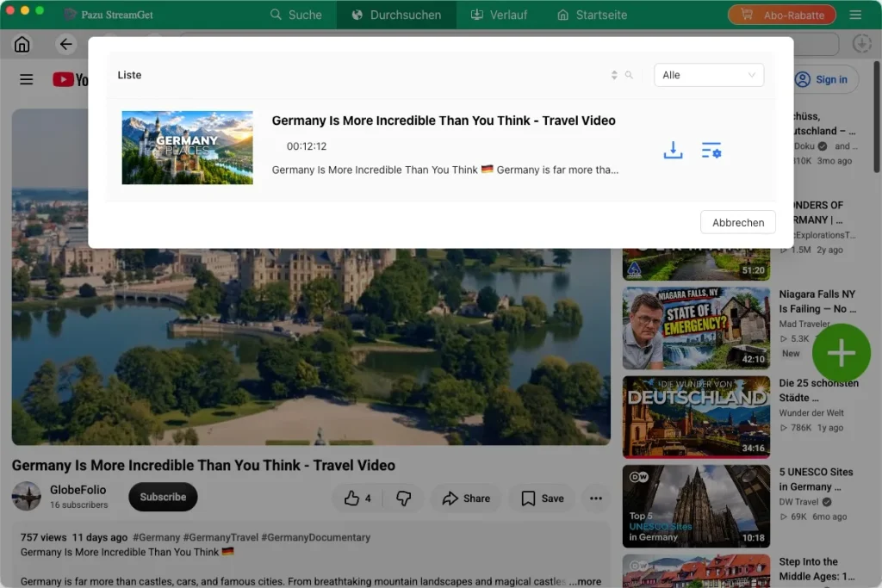Screen dimensions: 882x588
Task: Switch to the Durchsuchen tab
Action: tap(396, 15)
